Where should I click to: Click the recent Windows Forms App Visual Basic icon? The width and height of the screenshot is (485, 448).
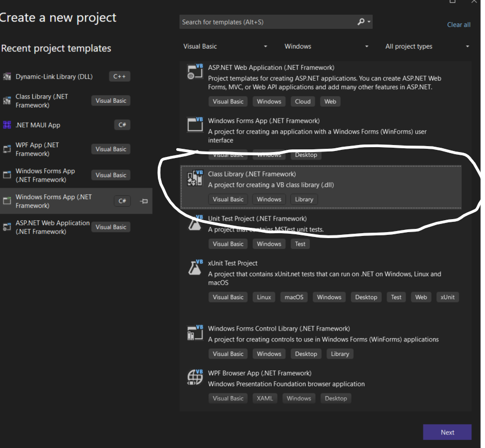7,175
